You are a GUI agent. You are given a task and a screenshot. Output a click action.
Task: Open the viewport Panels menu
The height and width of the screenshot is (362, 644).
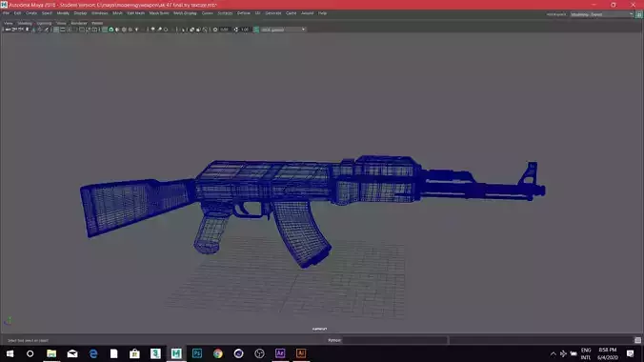(x=97, y=24)
